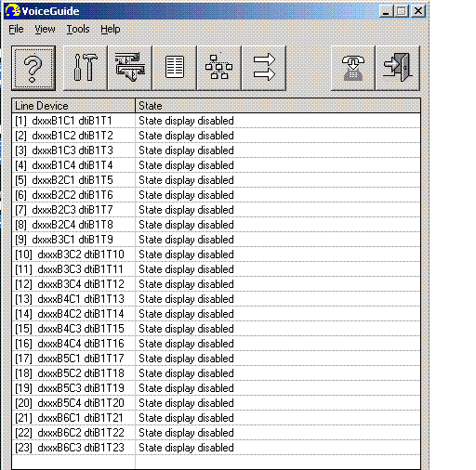This screenshot has height=470, width=476.
Task: Close the VoiceGuide window
Action: point(418,11)
